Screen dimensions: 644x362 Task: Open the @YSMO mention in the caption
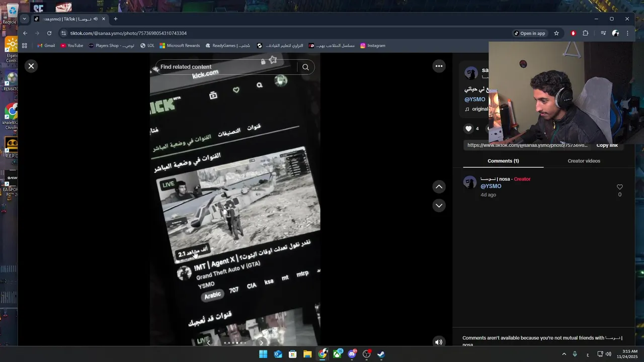coord(475,100)
